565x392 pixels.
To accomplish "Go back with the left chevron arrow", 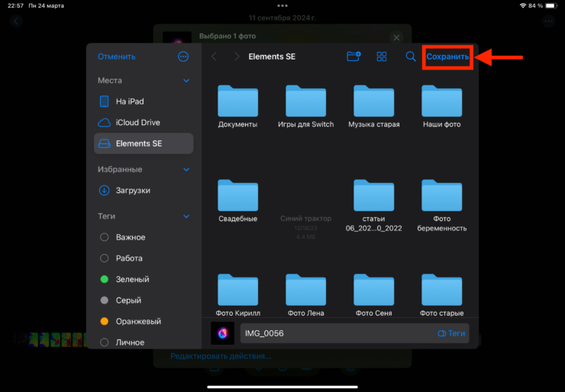I will [214, 56].
